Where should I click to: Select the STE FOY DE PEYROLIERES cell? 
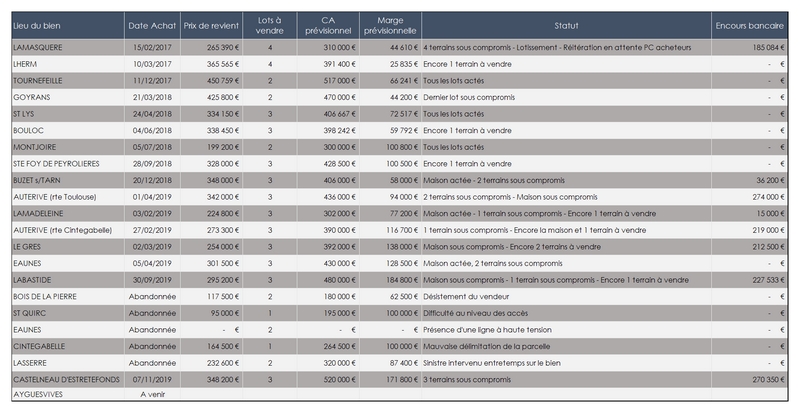coord(68,164)
